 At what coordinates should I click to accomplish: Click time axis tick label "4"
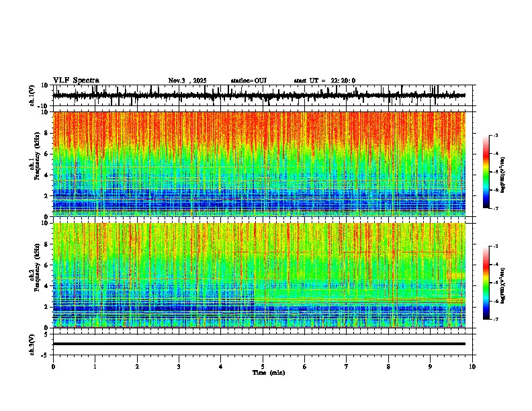pyautogui.click(x=221, y=367)
